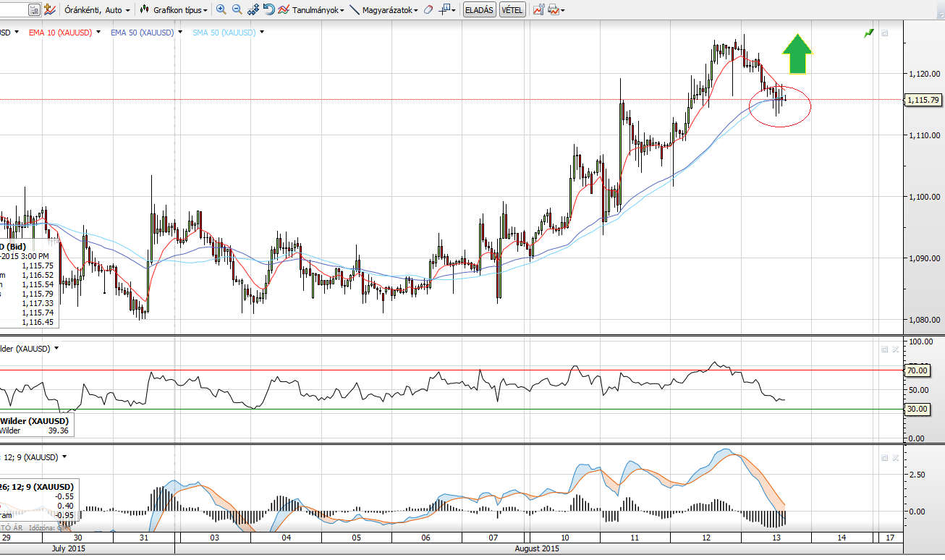Click the zoom in magnifier icon

pyautogui.click(x=221, y=10)
